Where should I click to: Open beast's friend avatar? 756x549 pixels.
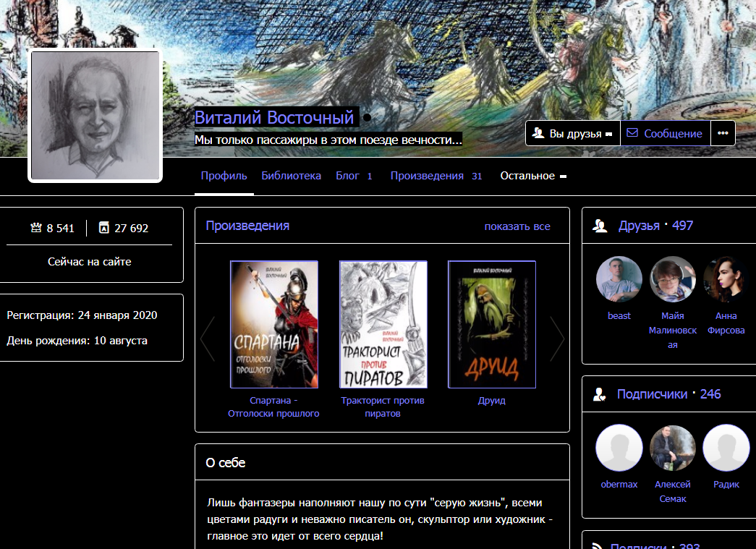619,279
